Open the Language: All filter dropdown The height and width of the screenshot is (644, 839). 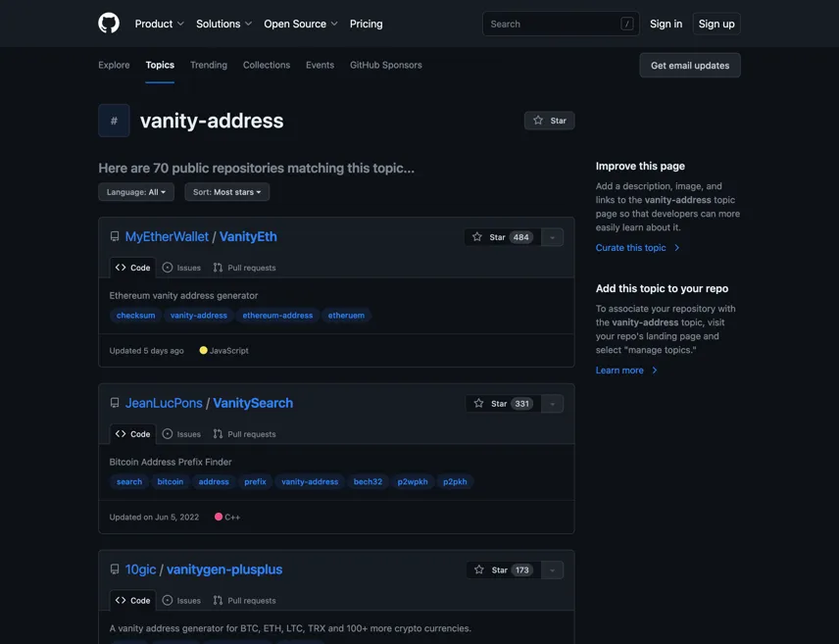click(x=136, y=192)
